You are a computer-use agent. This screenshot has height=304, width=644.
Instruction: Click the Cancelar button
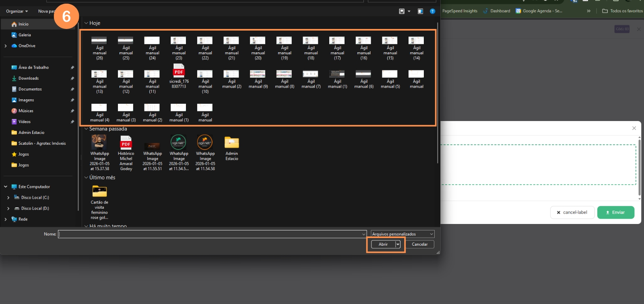[419, 244]
